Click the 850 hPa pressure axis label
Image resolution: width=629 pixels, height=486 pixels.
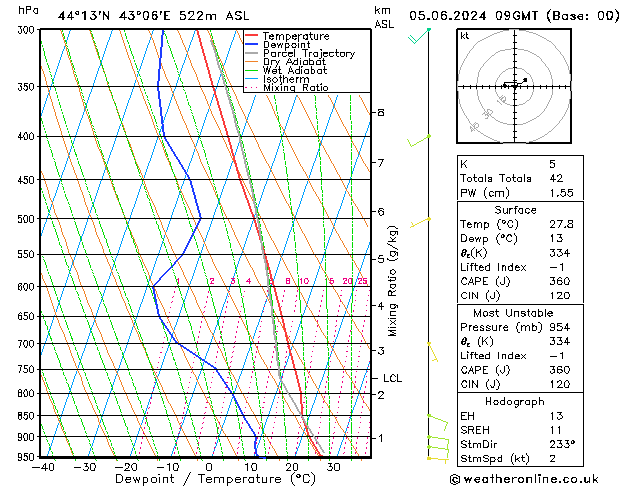pyautogui.click(x=28, y=416)
